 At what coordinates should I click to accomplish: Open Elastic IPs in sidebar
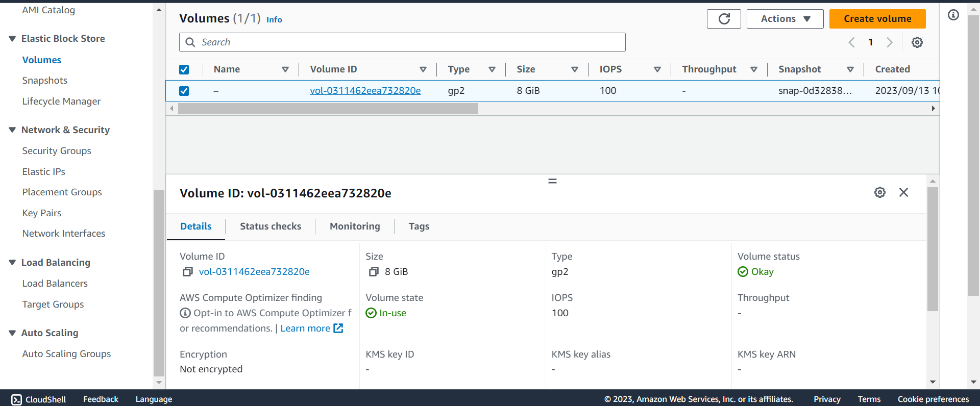pos(44,172)
